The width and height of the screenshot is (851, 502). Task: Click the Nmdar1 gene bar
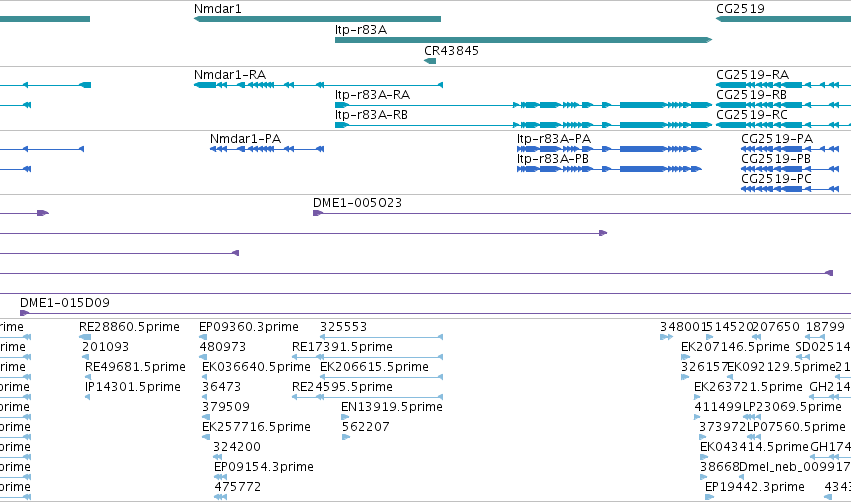pos(317,19)
